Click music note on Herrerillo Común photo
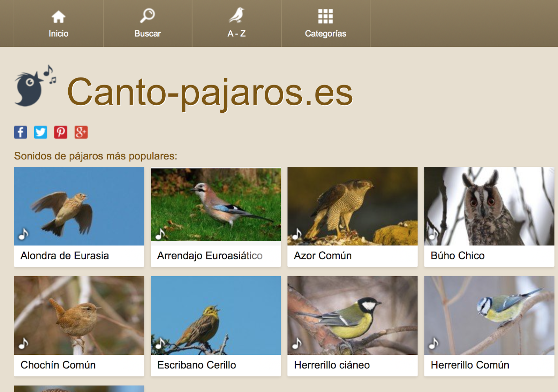The height and width of the screenshot is (392, 558). 433,344
